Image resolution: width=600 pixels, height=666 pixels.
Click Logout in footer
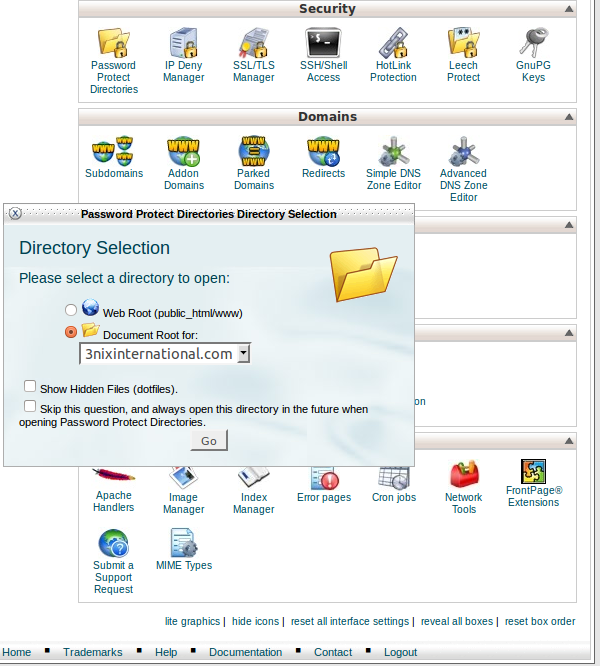coord(400,652)
